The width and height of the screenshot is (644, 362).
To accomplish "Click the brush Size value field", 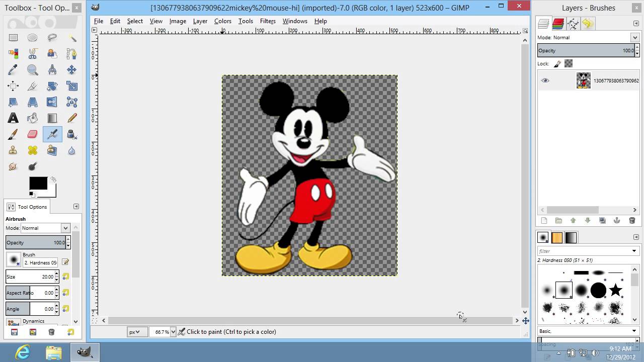I will [30, 277].
